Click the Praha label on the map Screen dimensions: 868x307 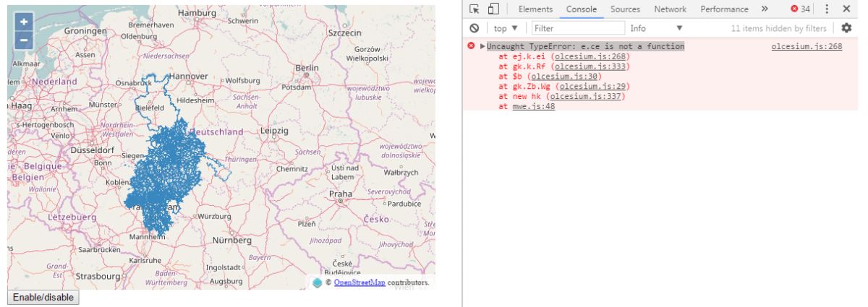pyautogui.click(x=341, y=194)
